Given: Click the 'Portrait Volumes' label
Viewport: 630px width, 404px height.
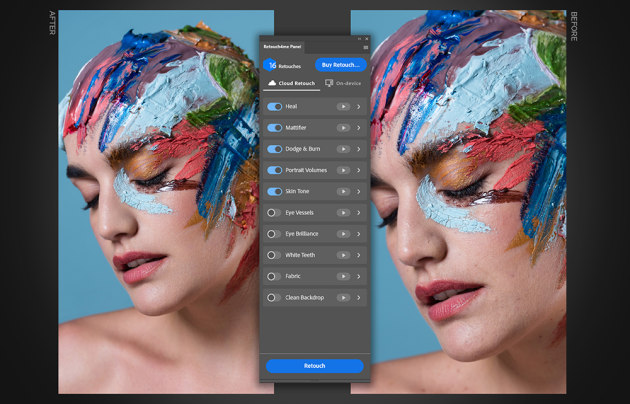Looking at the screenshot, I should click(x=306, y=170).
